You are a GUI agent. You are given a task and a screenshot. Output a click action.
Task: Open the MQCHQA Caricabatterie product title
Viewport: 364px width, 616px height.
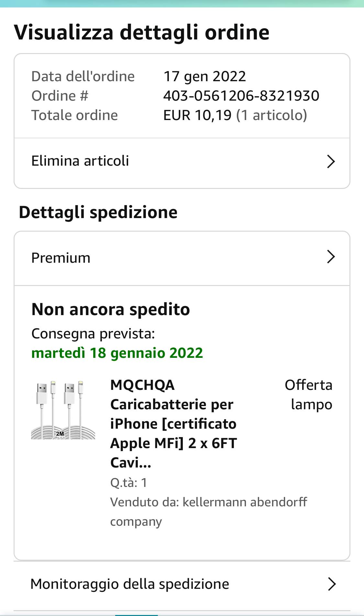[174, 423]
